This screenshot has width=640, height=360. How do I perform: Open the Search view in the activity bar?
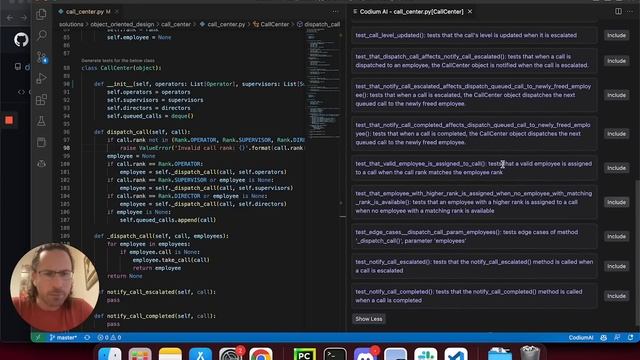tap(41, 36)
